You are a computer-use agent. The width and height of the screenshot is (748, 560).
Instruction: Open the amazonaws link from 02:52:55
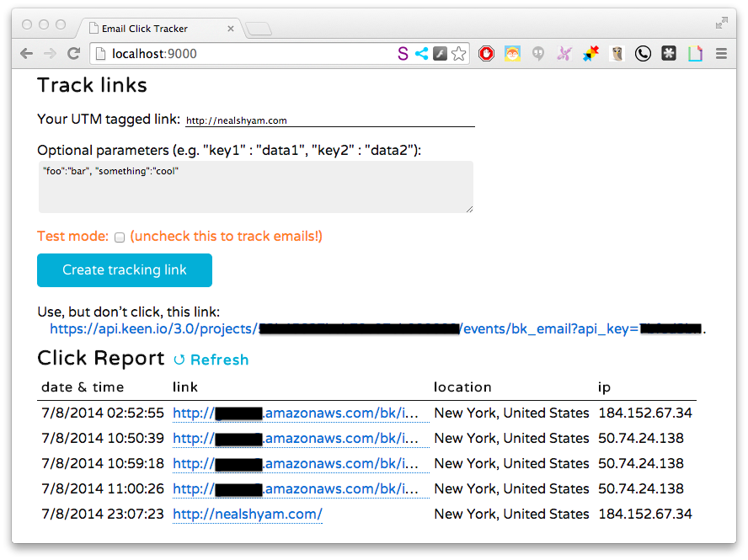[x=301, y=413]
